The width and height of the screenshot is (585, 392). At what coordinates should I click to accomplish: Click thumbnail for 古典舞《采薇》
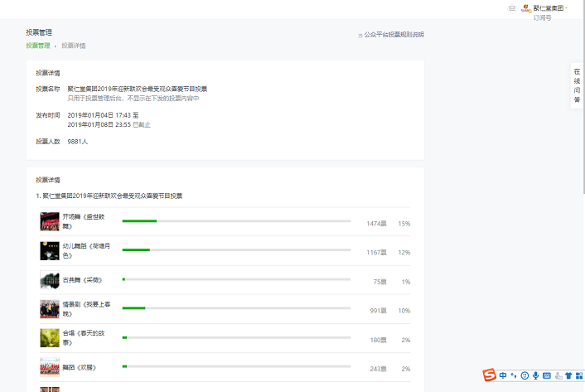pos(50,280)
